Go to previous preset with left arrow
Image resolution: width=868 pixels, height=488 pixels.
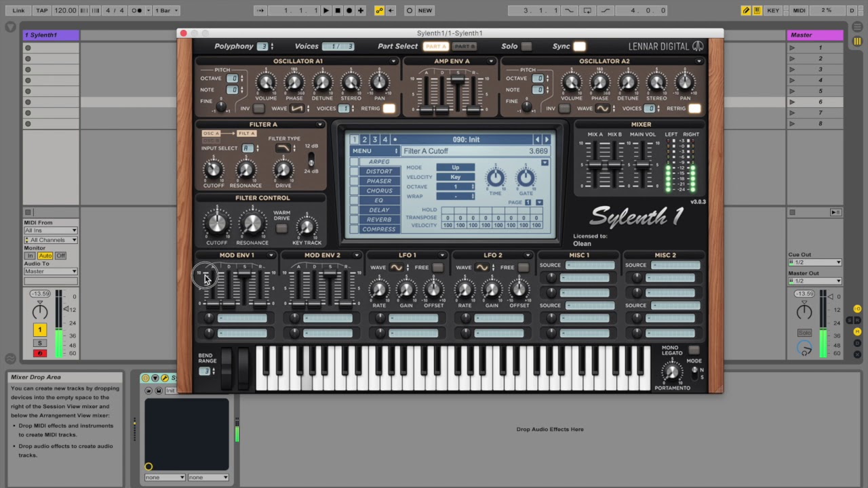(x=537, y=140)
